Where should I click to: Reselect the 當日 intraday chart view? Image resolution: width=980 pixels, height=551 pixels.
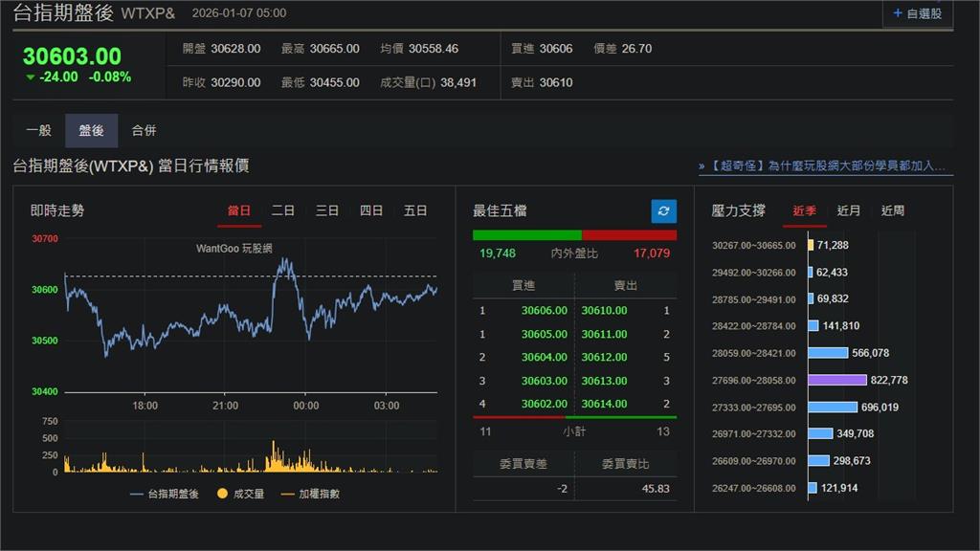(x=239, y=210)
